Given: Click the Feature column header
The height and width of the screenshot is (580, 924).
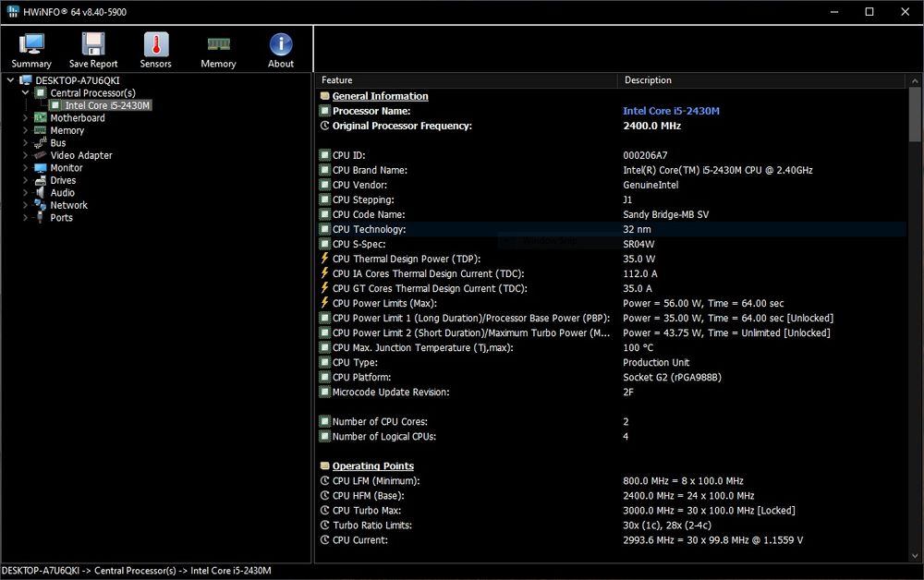Looking at the screenshot, I should (x=466, y=80).
